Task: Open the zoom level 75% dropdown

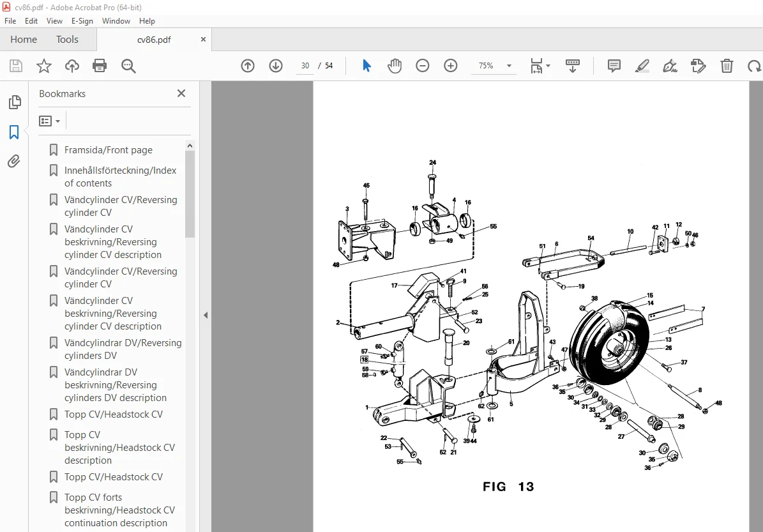Action: point(494,66)
